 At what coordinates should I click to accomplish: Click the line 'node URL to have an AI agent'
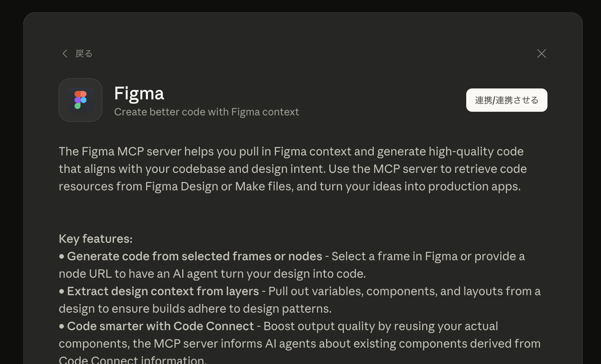click(x=212, y=274)
